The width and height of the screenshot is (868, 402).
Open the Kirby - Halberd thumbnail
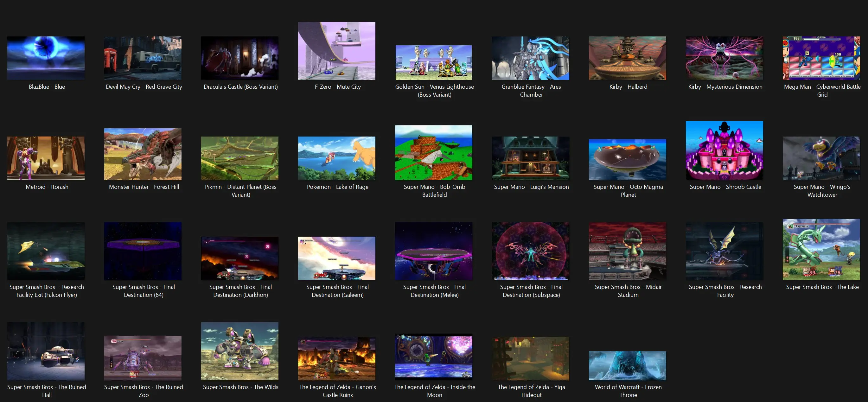coord(628,58)
